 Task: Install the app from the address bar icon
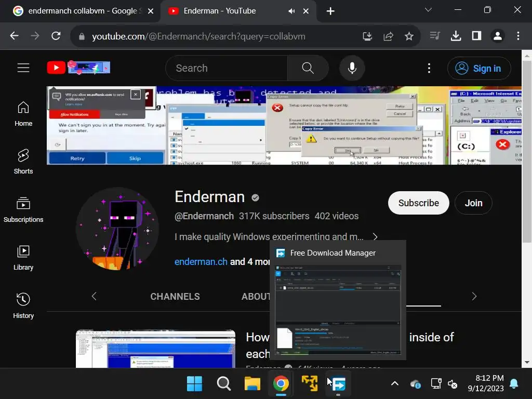coord(367,36)
